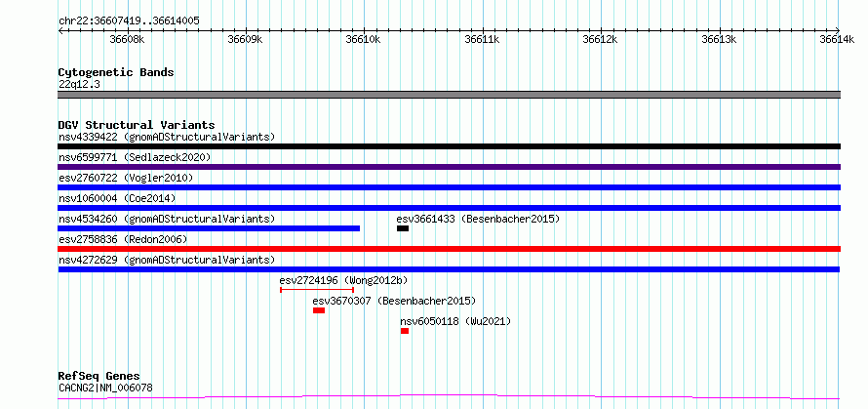Open the nsv4534260 (gnomADStructuralVariants) label

coord(167,219)
